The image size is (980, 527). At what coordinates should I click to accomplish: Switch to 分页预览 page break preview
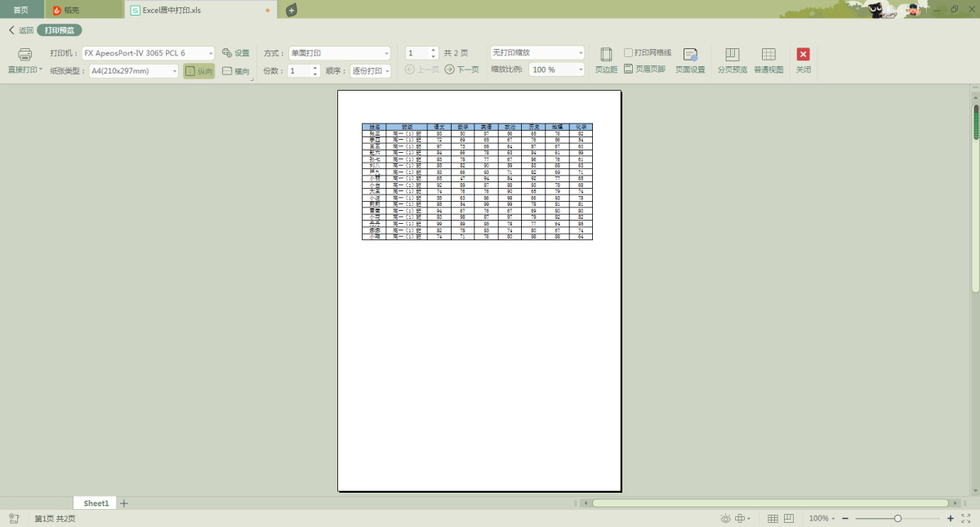(x=732, y=55)
